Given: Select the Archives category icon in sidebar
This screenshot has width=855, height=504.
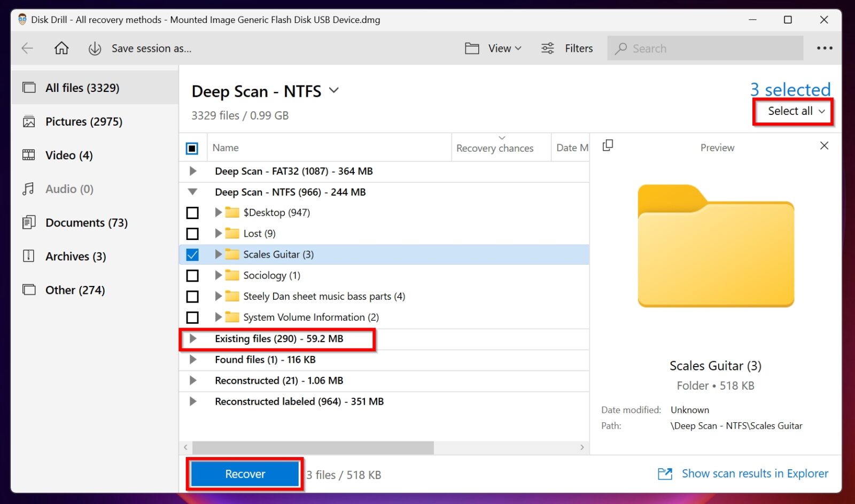Looking at the screenshot, I should coord(29,256).
